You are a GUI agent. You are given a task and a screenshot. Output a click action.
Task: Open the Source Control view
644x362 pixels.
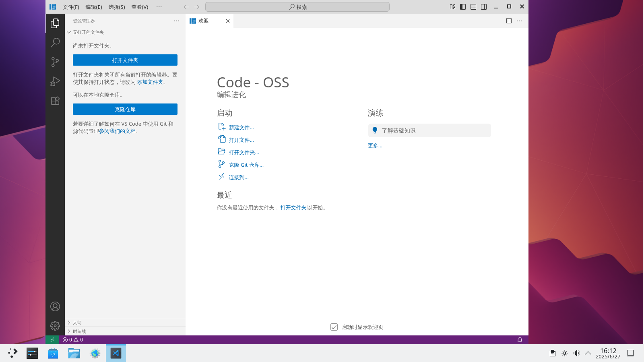click(55, 62)
